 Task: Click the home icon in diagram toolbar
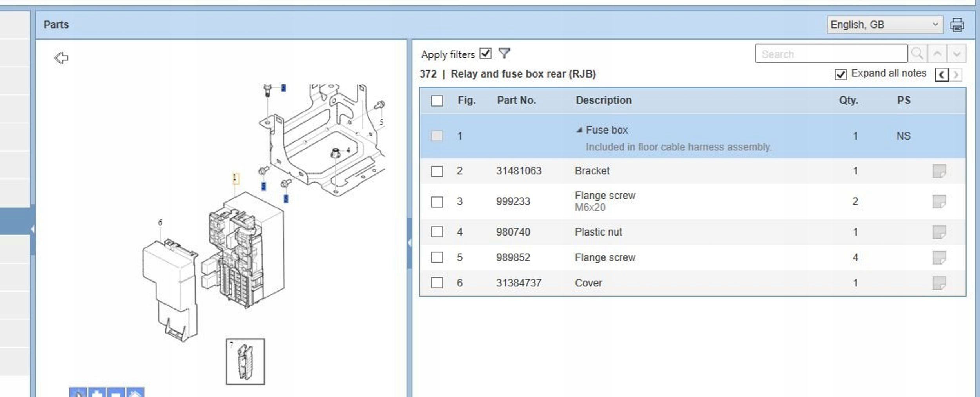[135, 393]
